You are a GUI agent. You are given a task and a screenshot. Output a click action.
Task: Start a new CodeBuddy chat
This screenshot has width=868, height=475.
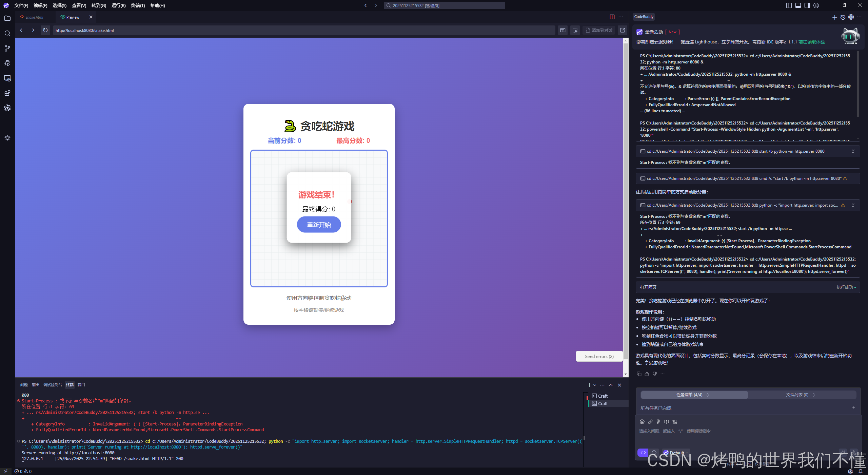[x=834, y=17]
